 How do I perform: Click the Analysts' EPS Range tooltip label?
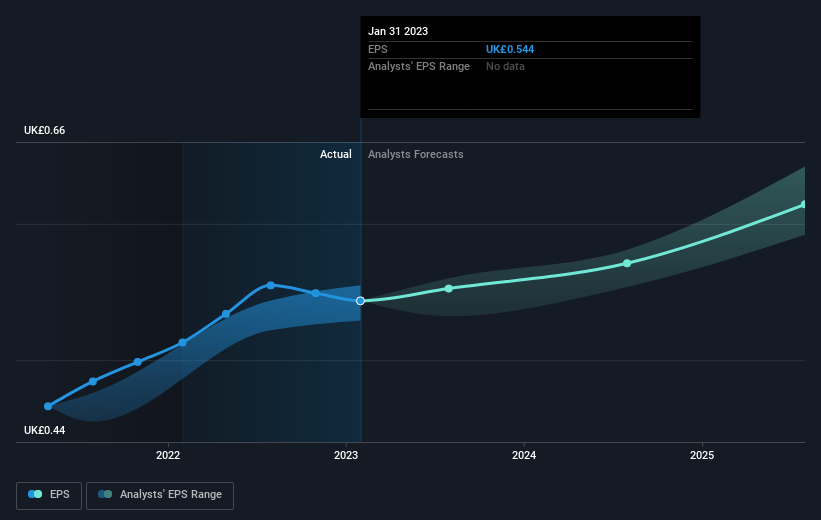(x=419, y=67)
